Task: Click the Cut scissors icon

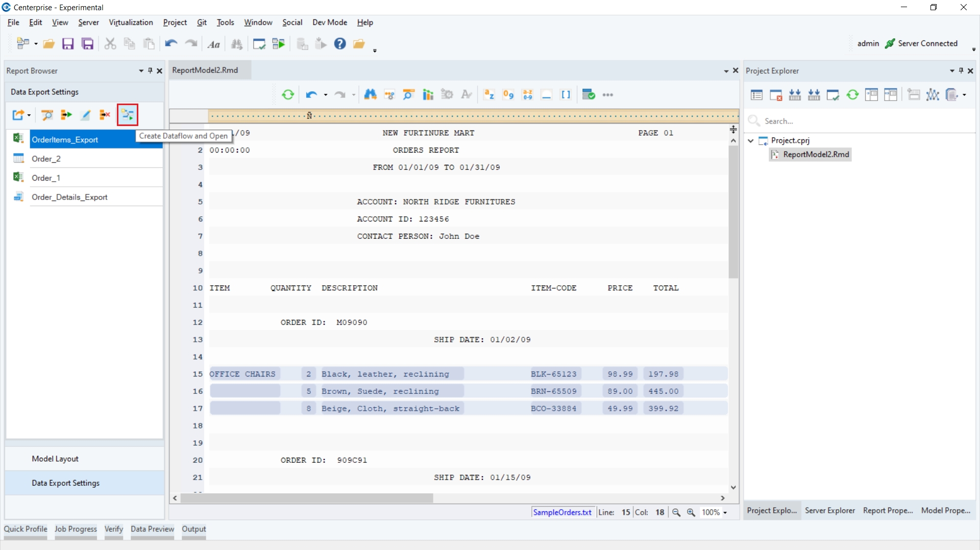Action: [x=110, y=44]
